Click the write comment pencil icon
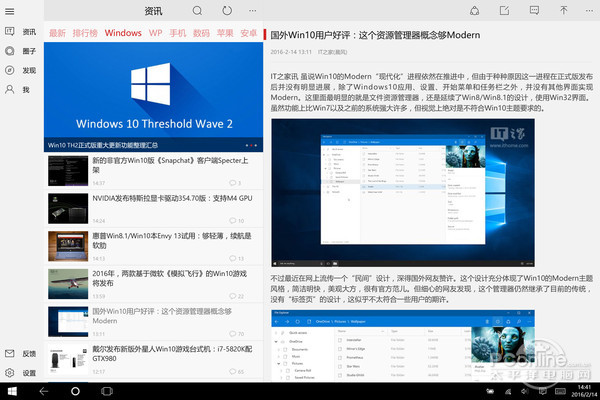This screenshot has width=600, height=400. pos(504,11)
